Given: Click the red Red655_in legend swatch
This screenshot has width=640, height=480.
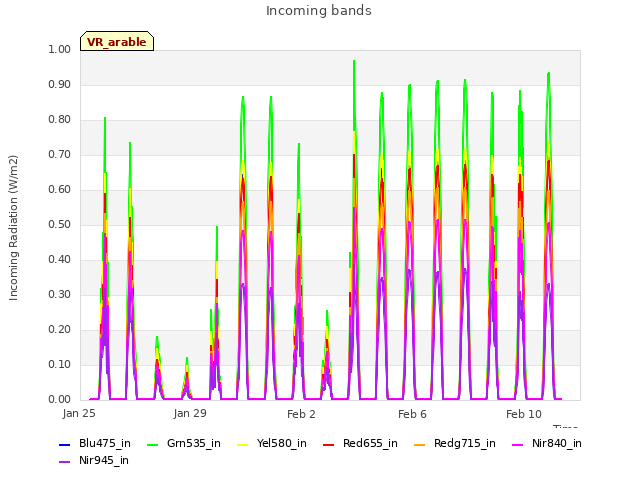Looking at the screenshot, I should point(329,444).
